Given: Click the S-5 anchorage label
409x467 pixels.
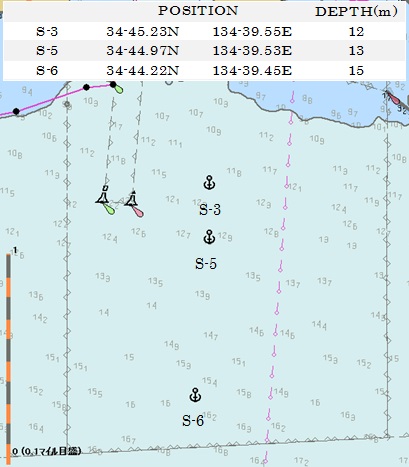Looking at the screenshot, I should tap(206, 264).
